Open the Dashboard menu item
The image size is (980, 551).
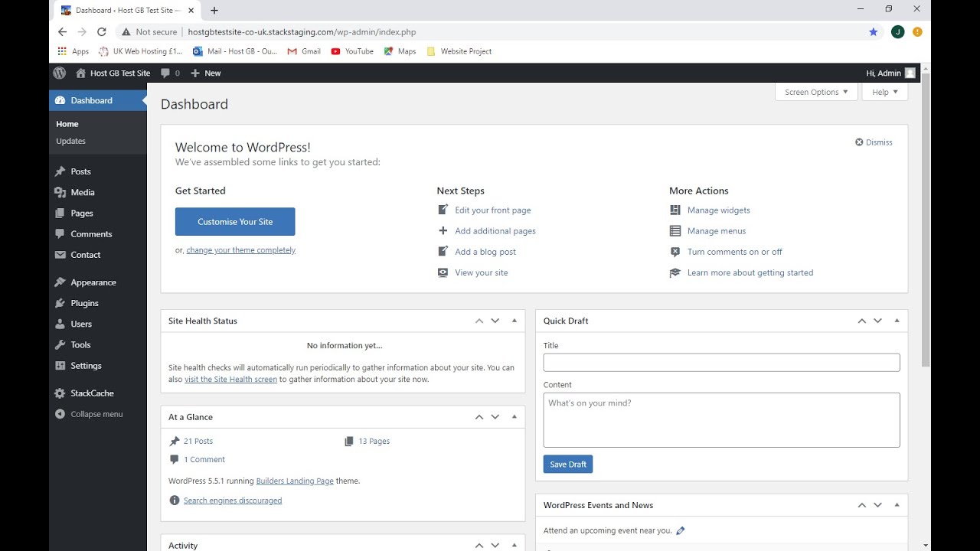[x=98, y=100]
